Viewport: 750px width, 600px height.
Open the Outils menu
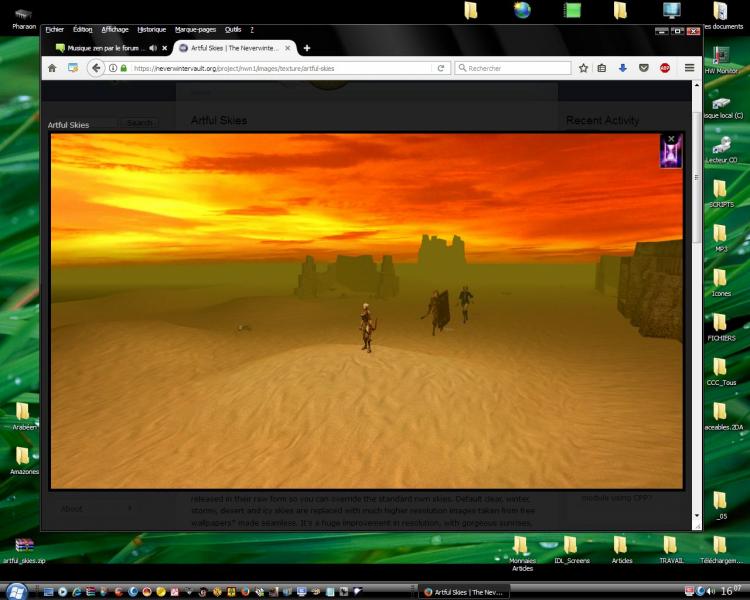[x=233, y=30]
